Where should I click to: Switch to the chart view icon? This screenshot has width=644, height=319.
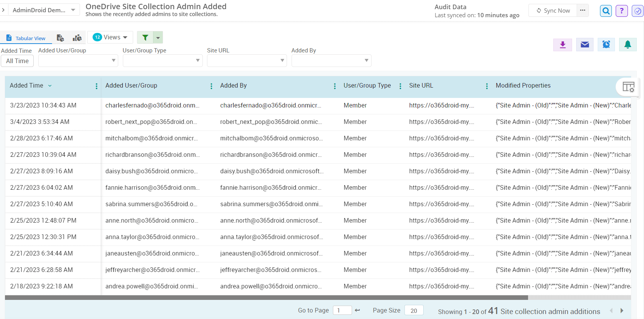(77, 38)
